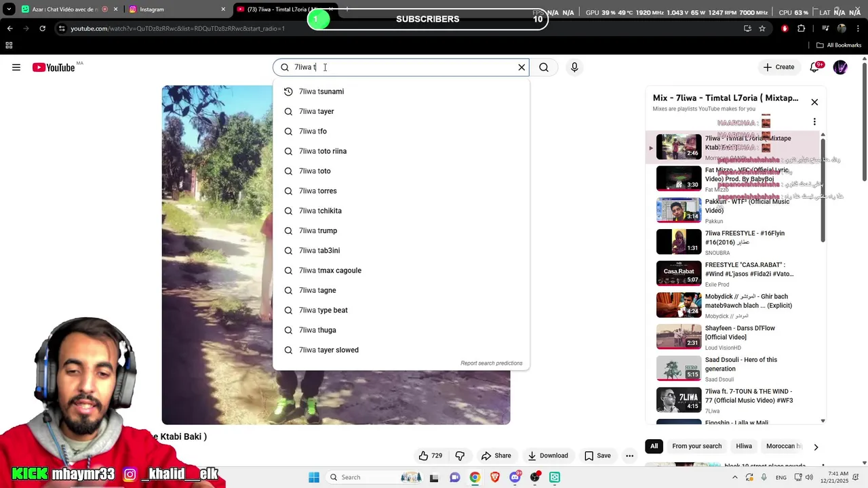Image resolution: width=868 pixels, height=488 pixels.
Task: Open the Create button
Action: 778,67
